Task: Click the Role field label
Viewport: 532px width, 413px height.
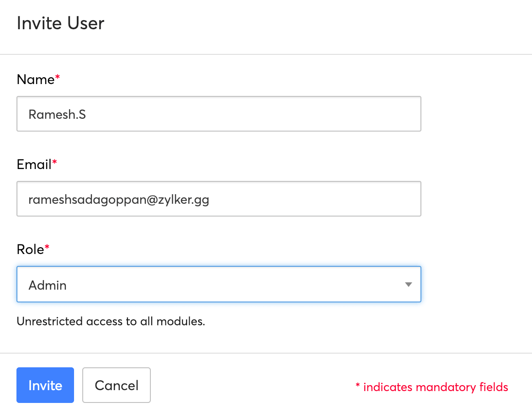Action: point(30,249)
